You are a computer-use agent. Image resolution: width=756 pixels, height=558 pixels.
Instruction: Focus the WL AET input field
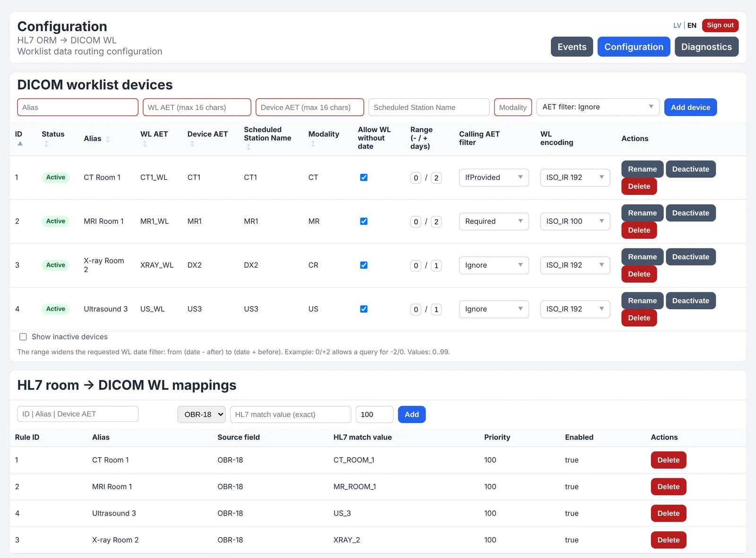coord(197,107)
